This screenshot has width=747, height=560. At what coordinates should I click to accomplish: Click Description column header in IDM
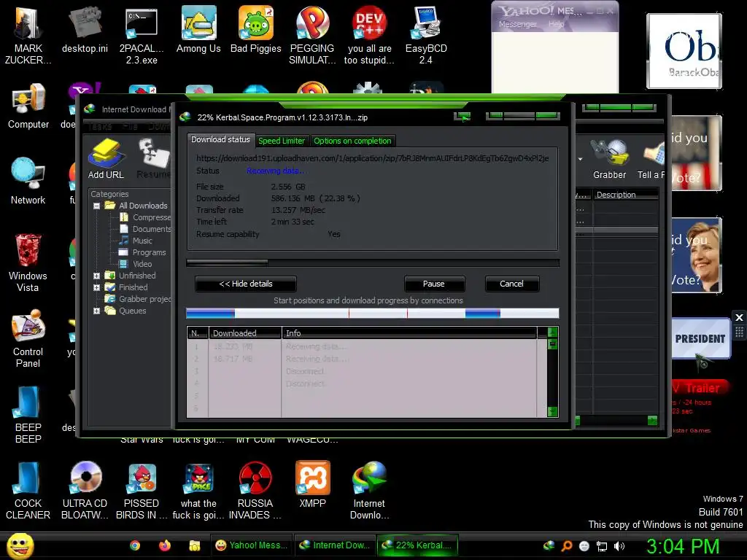click(625, 195)
